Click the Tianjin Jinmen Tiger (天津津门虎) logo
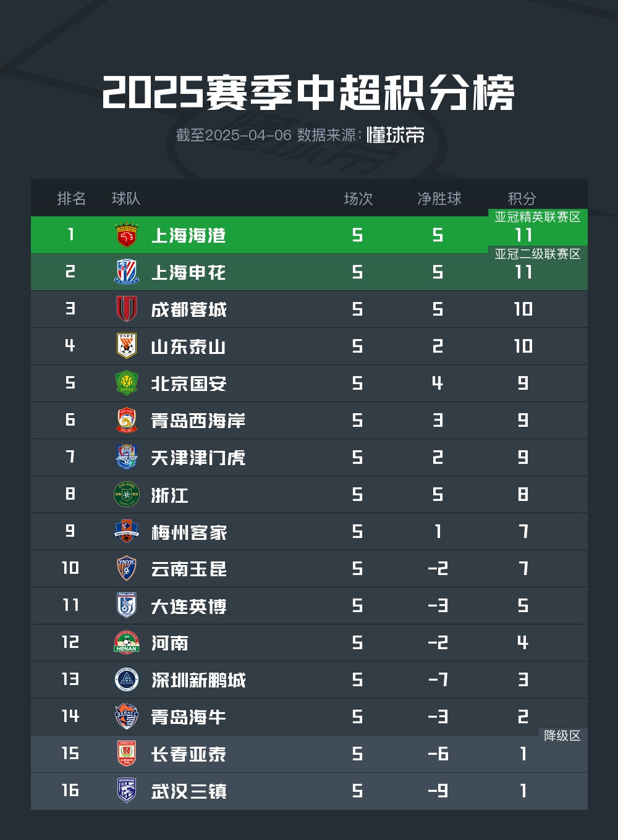 (x=127, y=457)
